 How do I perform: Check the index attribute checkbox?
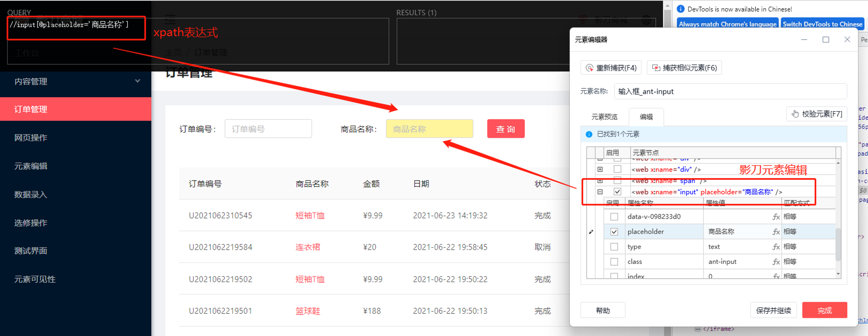(614, 276)
